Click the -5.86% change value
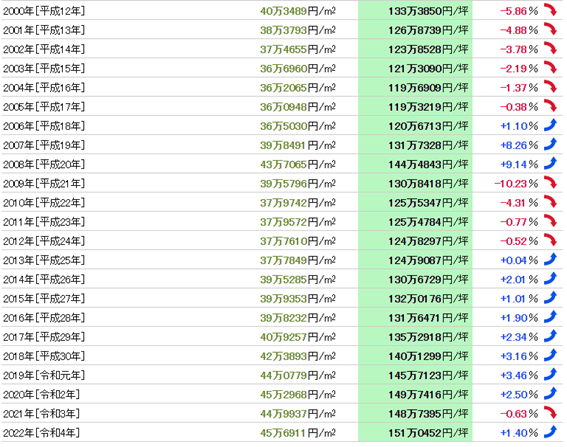Screen dimensions: 567x447 coord(519,11)
